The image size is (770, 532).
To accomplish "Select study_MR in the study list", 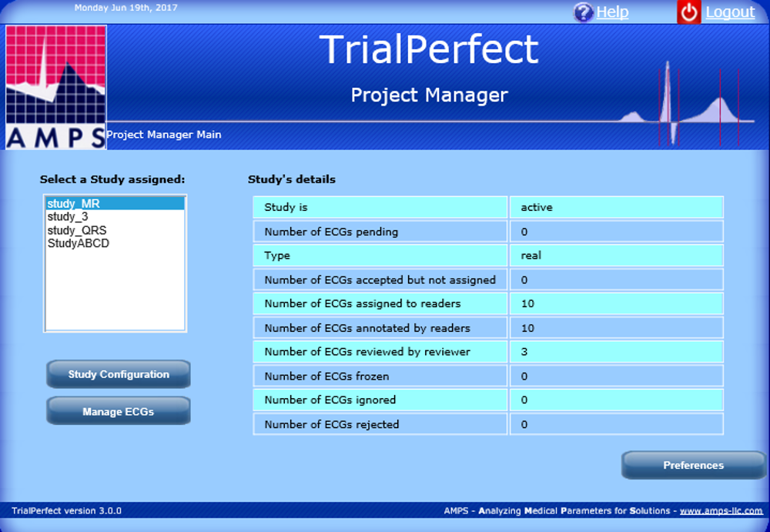I will 115,203.
